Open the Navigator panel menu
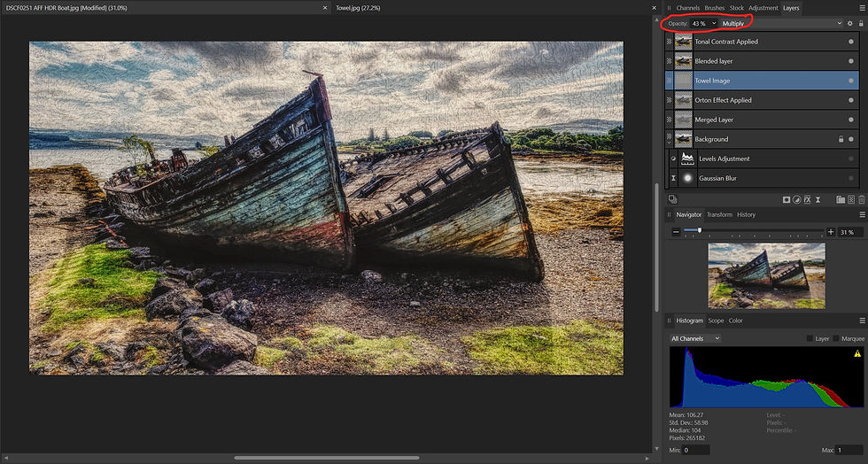The width and height of the screenshot is (868, 464). 862,214
